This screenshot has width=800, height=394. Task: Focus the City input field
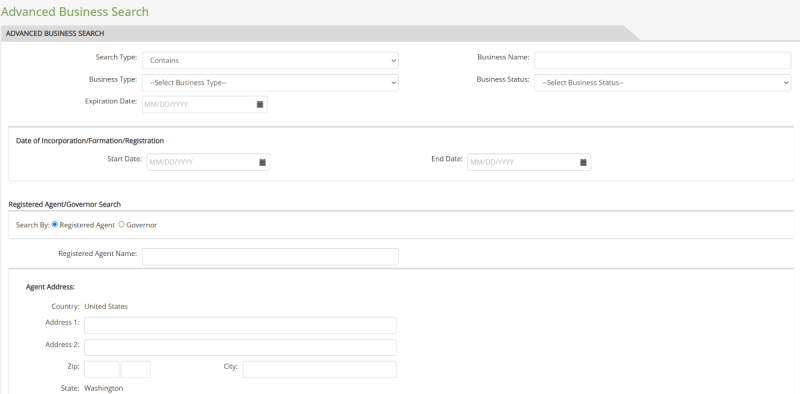point(319,369)
